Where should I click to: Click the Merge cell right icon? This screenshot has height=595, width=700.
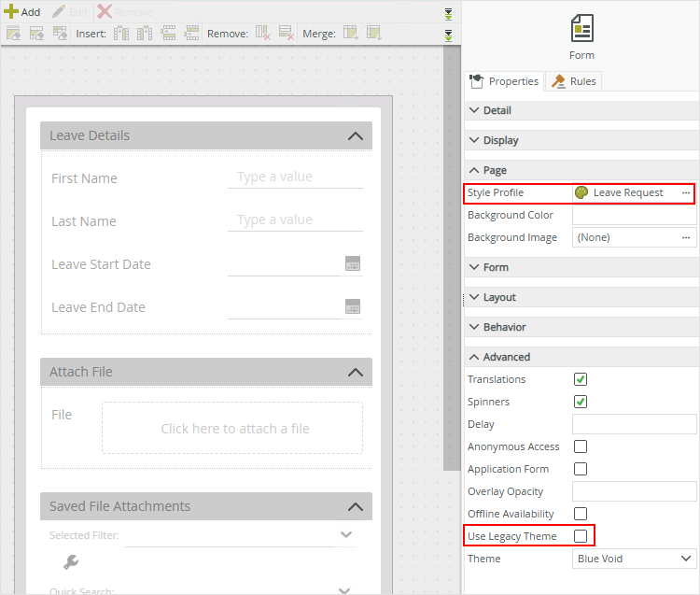pos(351,34)
